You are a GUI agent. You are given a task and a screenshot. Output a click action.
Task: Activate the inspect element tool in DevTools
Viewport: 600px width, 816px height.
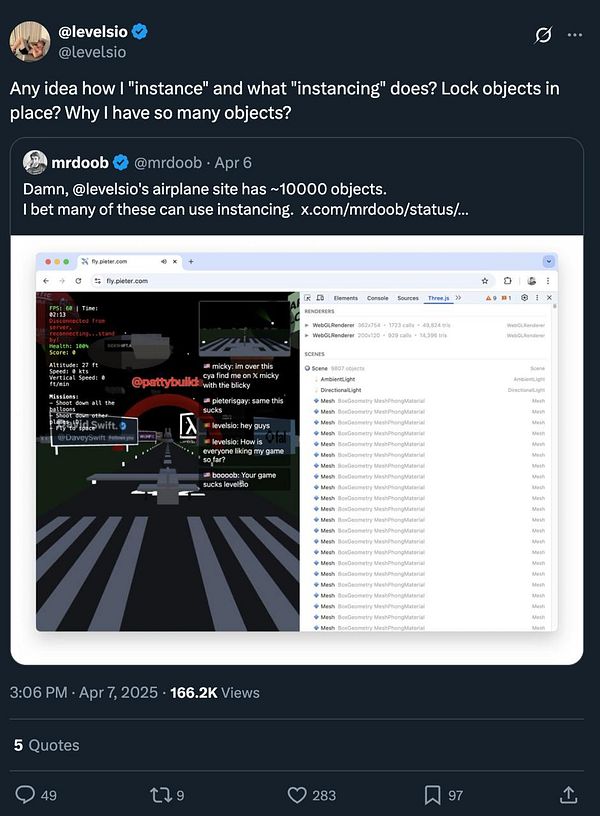click(306, 295)
